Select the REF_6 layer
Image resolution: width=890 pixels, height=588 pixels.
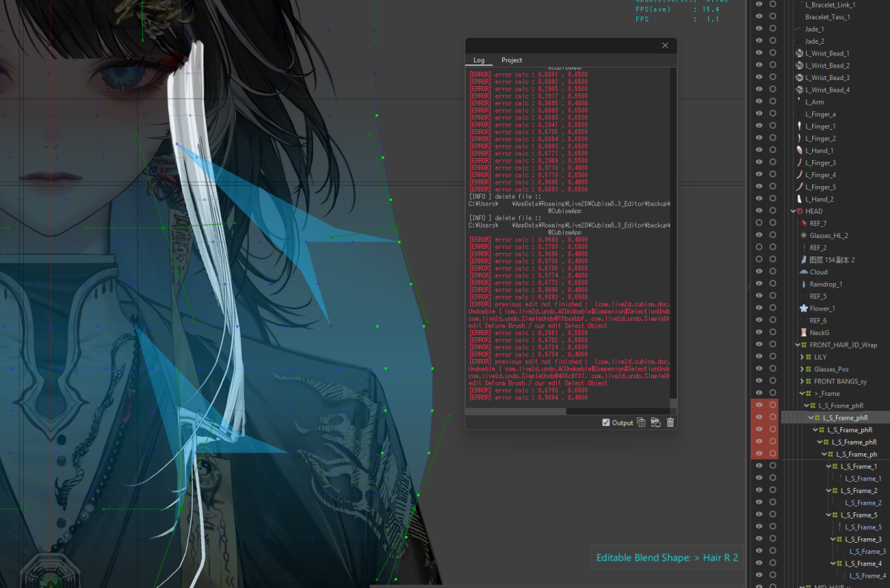tap(818, 321)
